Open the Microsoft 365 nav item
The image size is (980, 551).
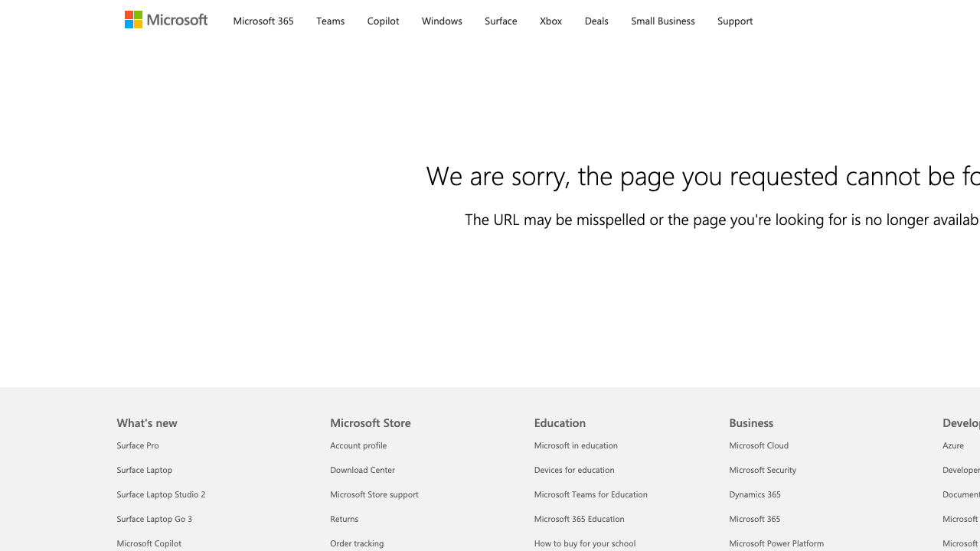coord(263,21)
